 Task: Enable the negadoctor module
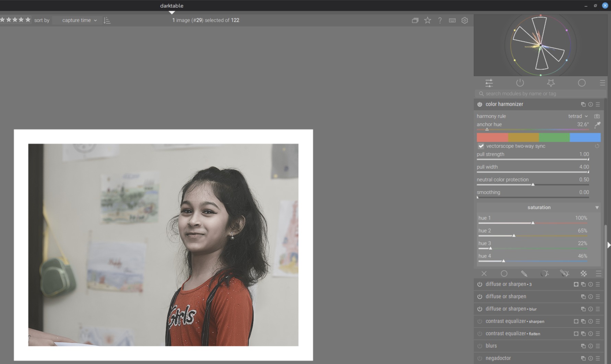480,359
